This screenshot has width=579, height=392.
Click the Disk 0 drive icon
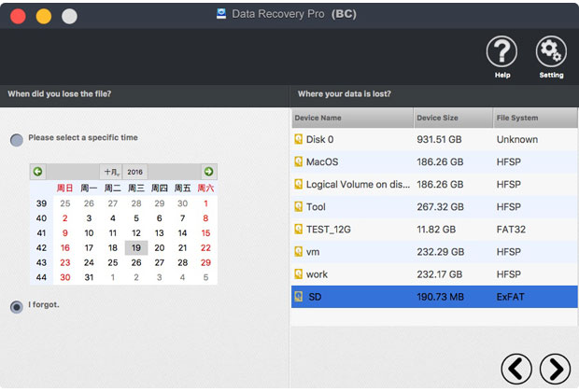[298, 139]
